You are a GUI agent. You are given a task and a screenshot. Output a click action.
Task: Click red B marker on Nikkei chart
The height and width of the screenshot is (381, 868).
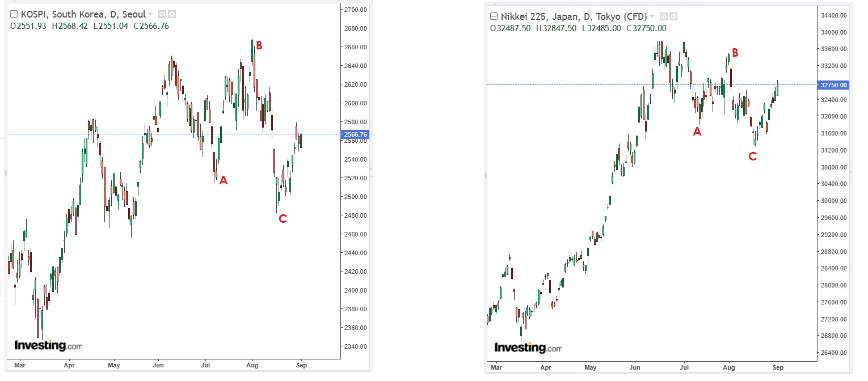(x=735, y=53)
